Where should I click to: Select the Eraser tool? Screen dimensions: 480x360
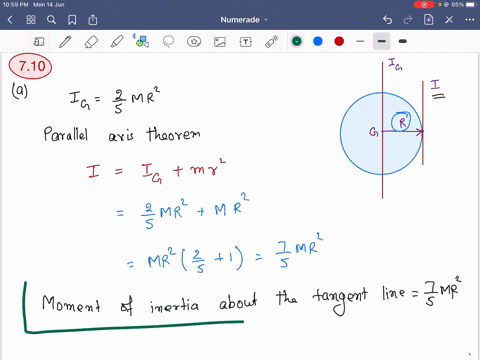[x=91, y=42]
